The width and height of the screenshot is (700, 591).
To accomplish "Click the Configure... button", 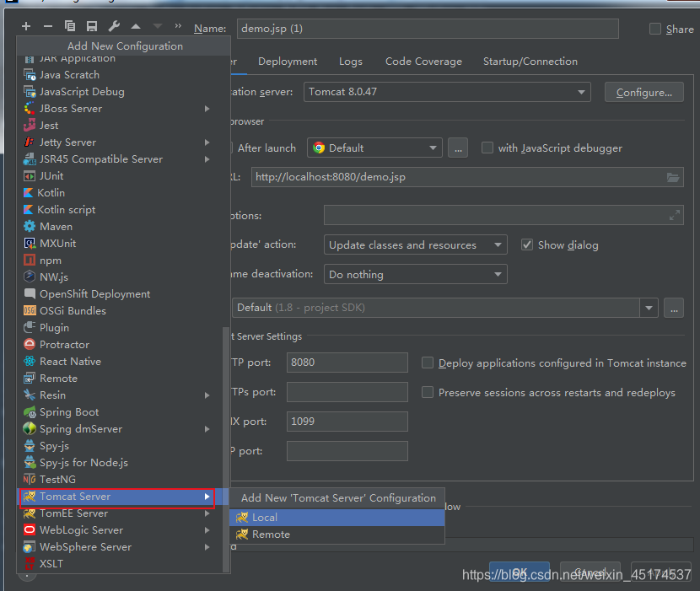I will click(x=644, y=93).
